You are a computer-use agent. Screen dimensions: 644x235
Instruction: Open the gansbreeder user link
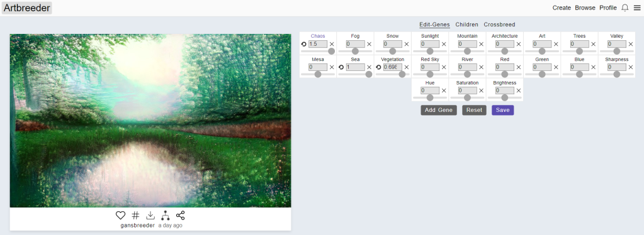tap(138, 226)
